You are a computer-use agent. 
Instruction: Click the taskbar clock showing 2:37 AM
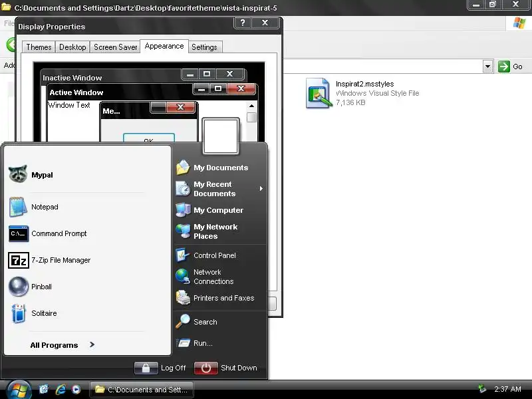click(x=507, y=389)
